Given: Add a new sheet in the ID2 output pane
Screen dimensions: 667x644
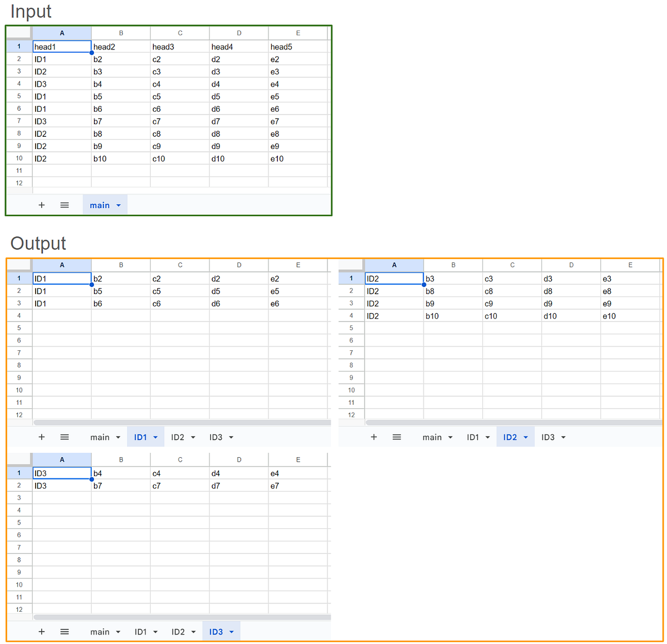Looking at the screenshot, I should click(374, 437).
